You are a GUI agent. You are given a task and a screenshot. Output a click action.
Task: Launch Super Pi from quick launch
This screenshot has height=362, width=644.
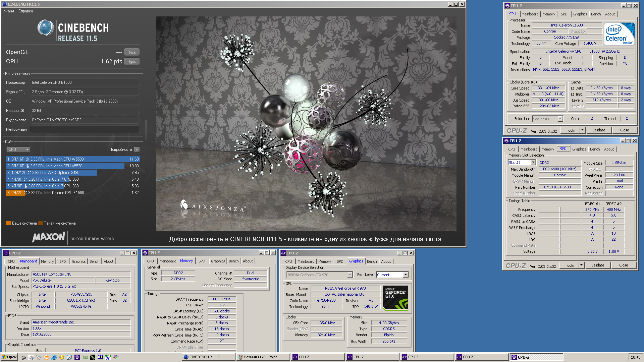[x=108, y=357]
